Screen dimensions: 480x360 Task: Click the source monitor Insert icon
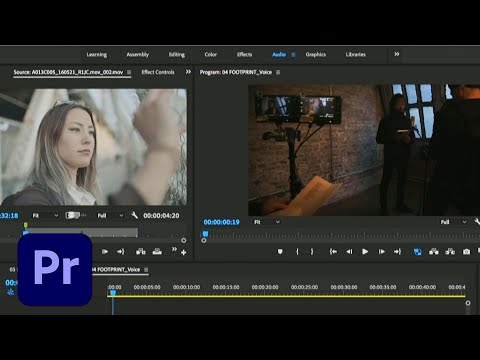pos(141,252)
